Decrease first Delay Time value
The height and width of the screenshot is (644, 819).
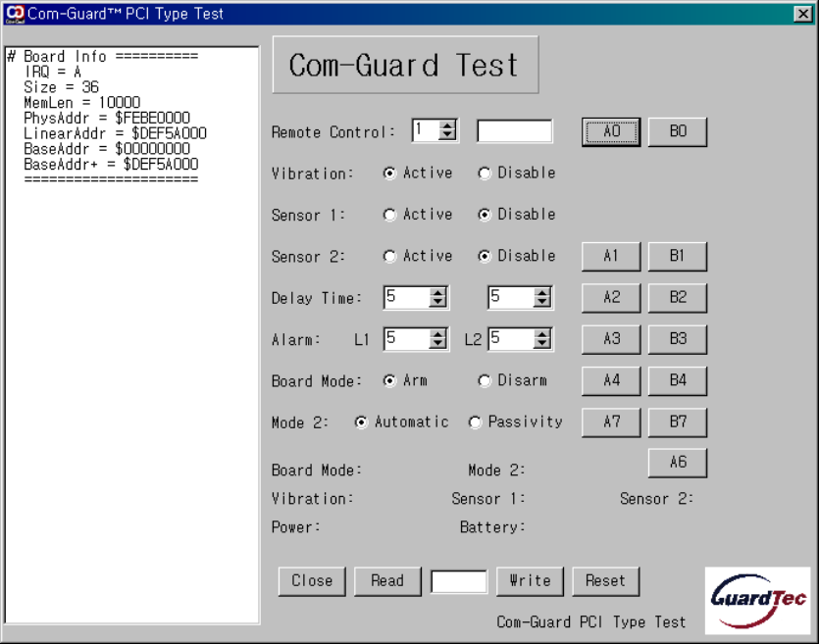[x=437, y=302]
